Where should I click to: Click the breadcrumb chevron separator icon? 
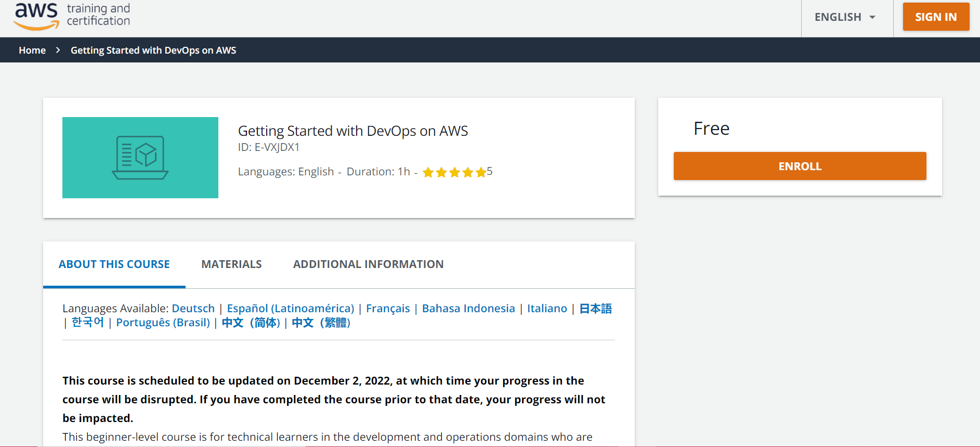pos(58,50)
